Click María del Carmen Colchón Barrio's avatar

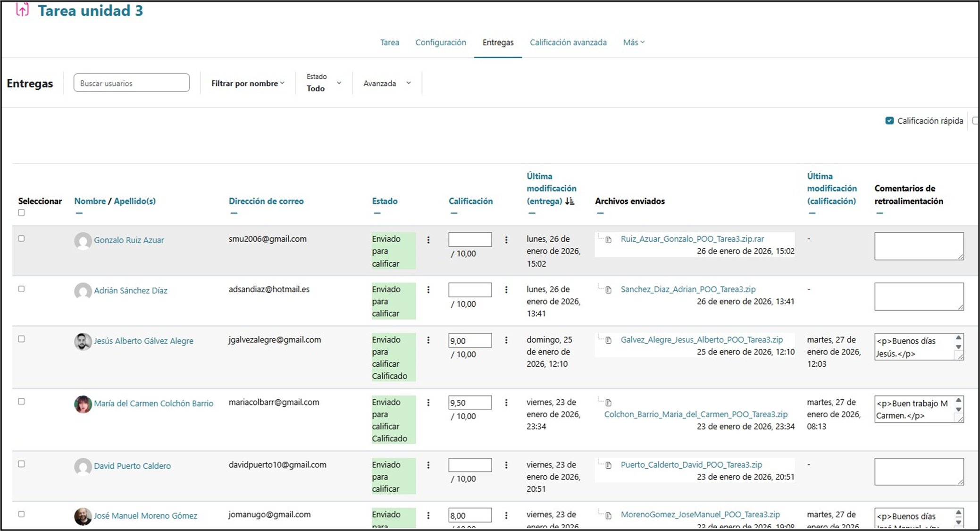(83, 404)
